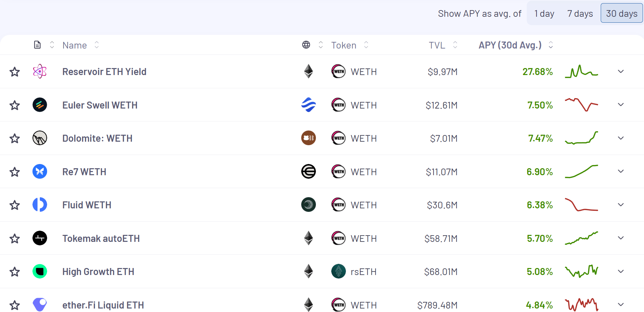Favorite Reservoir ETH Yield with the star
The image size is (644, 312).
coord(15,72)
